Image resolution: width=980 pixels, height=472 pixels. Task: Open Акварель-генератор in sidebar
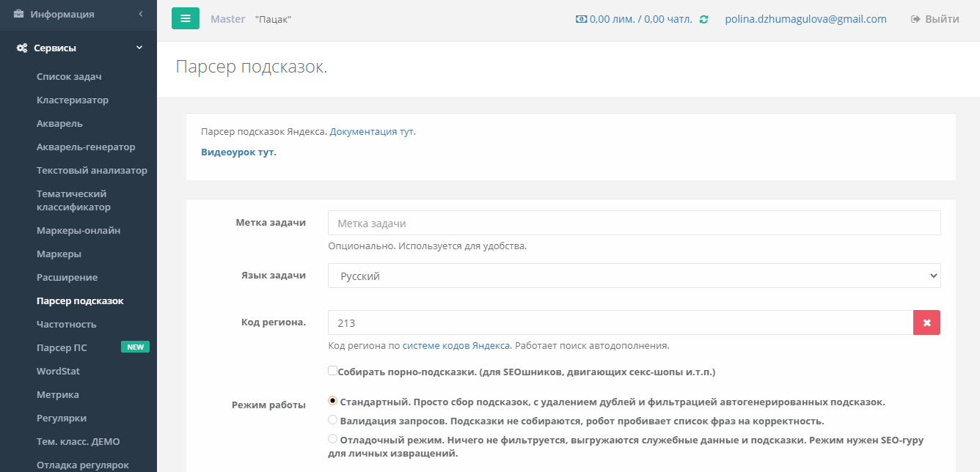click(86, 147)
